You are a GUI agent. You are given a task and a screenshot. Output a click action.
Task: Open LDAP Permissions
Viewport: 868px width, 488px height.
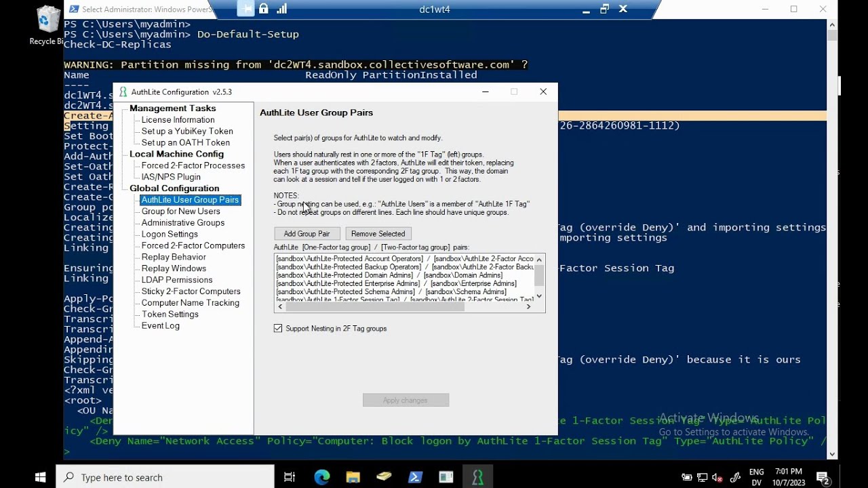point(177,280)
